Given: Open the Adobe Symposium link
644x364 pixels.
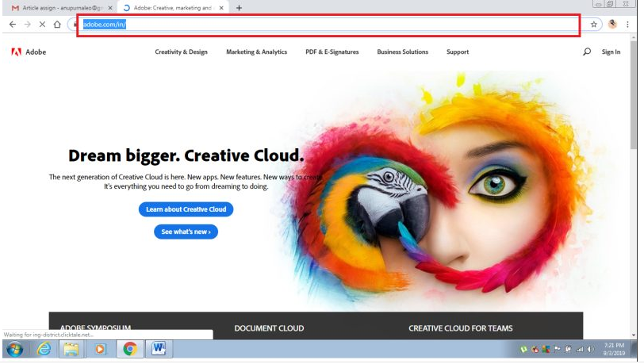Looking at the screenshot, I should click(x=95, y=328).
